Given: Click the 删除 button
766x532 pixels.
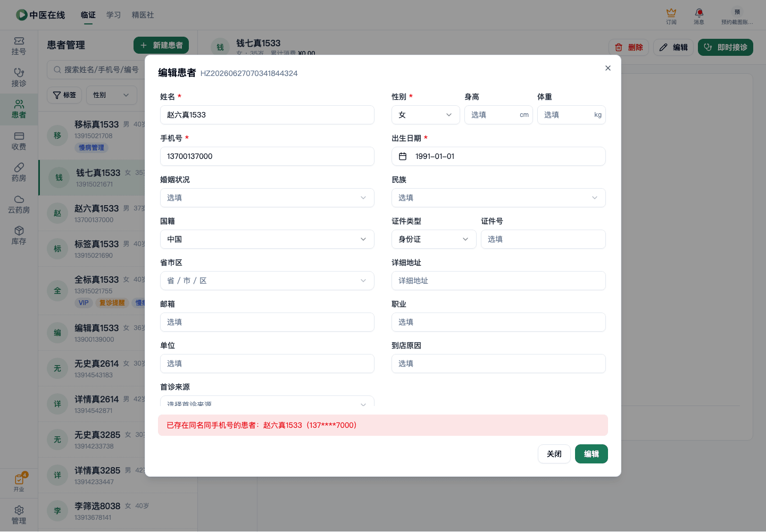Looking at the screenshot, I should pos(629,47).
